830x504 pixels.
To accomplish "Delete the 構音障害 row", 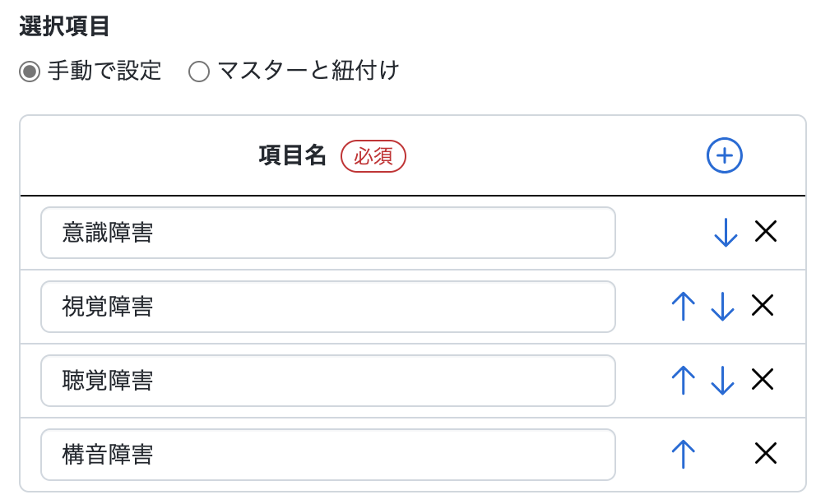I will click(766, 454).
